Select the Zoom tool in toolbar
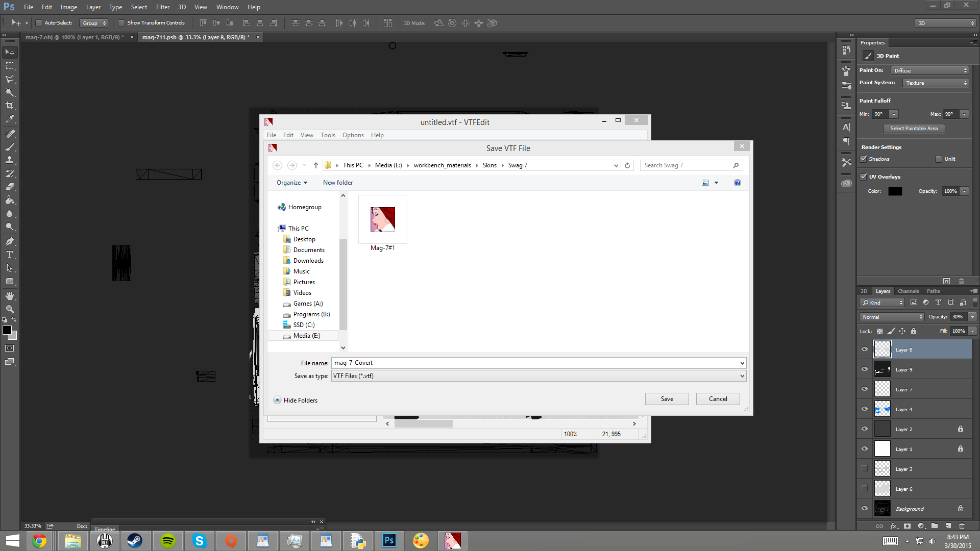Viewport: 980px width, 551px height. click(x=10, y=309)
